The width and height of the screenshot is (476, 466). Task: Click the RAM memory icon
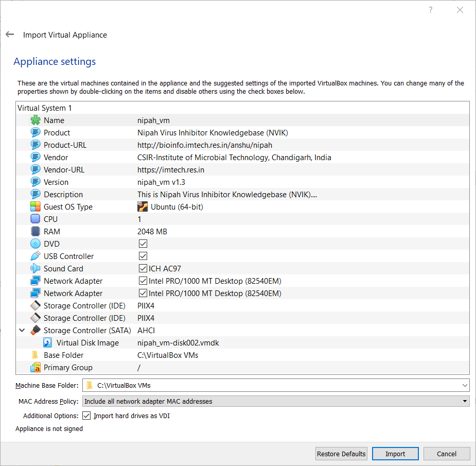click(36, 232)
